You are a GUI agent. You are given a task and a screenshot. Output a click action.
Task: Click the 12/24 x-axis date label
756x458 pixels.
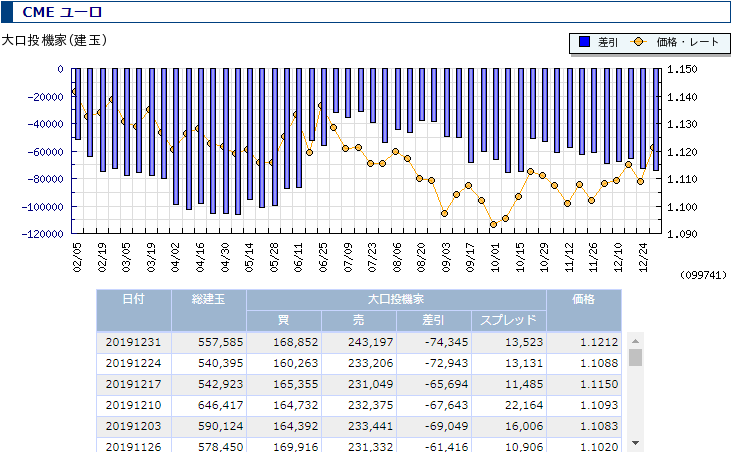point(643,257)
